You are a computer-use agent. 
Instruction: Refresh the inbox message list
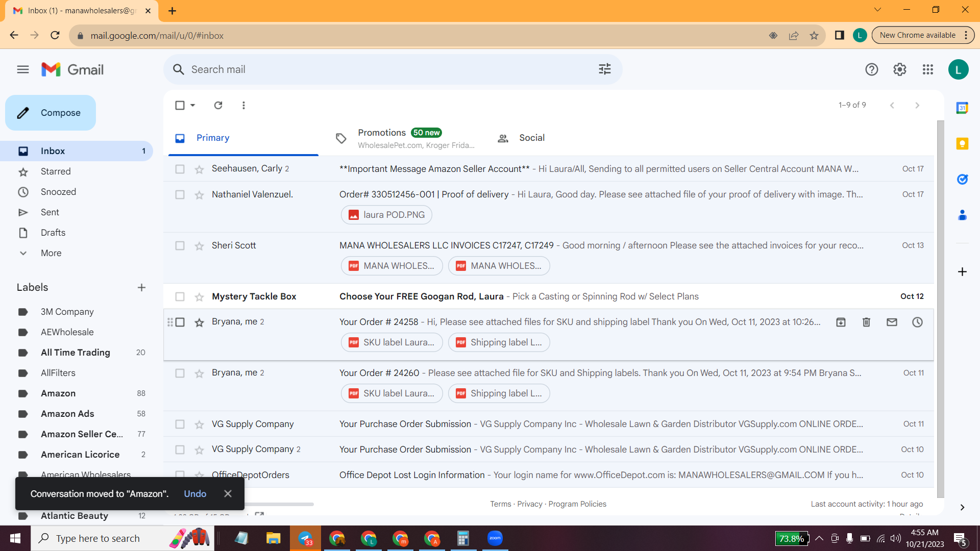218,105
